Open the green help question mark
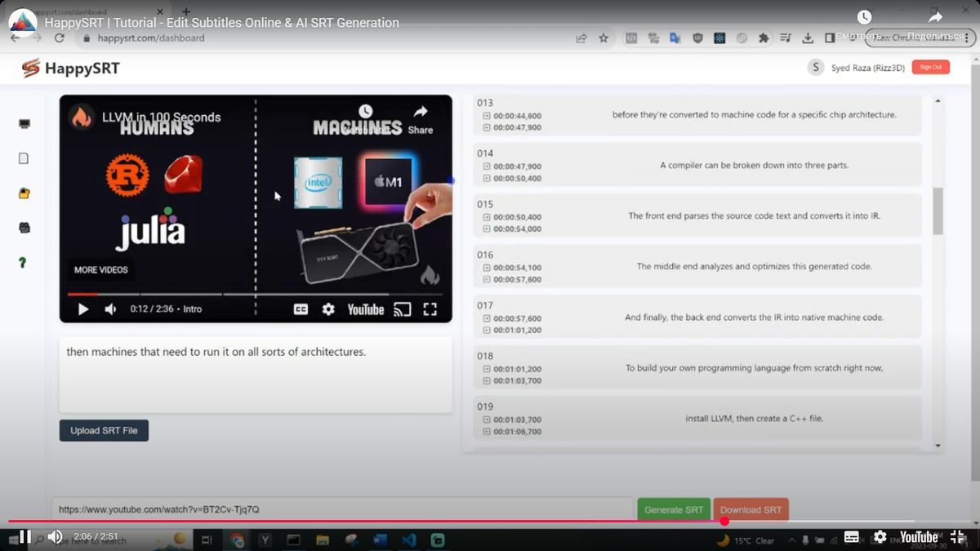The height and width of the screenshot is (551, 980). click(23, 263)
